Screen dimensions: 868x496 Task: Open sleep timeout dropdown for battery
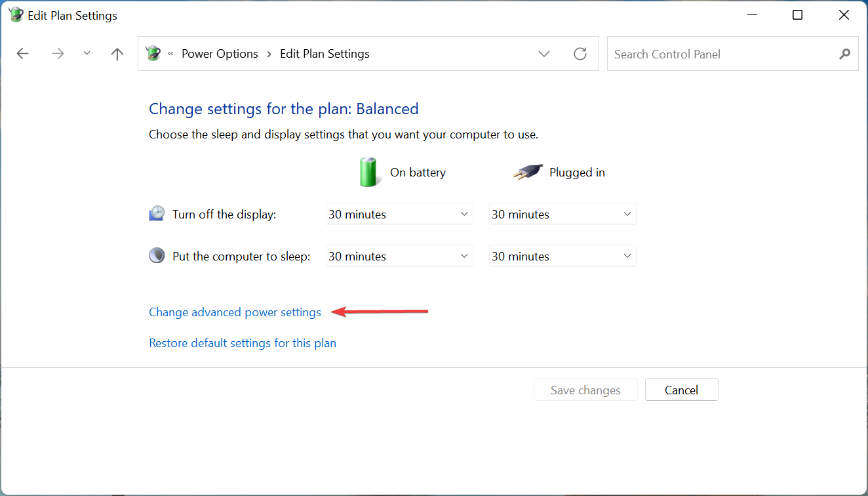[x=399, y=256]
